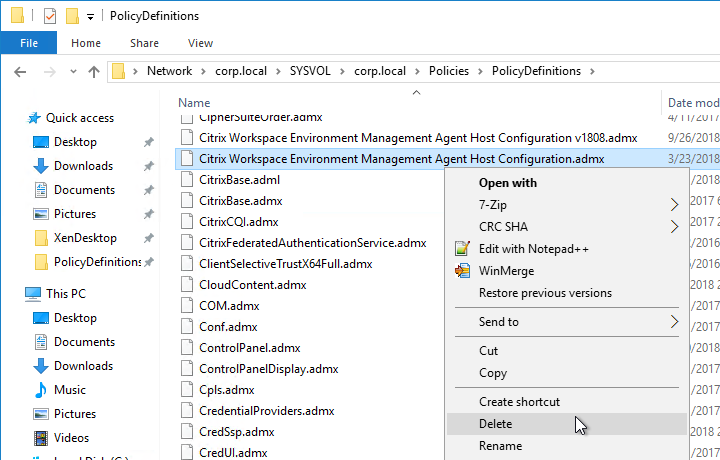Expand the CRC SHA submenu
Viewport: 720px width, 460px height.
(567, 227)
